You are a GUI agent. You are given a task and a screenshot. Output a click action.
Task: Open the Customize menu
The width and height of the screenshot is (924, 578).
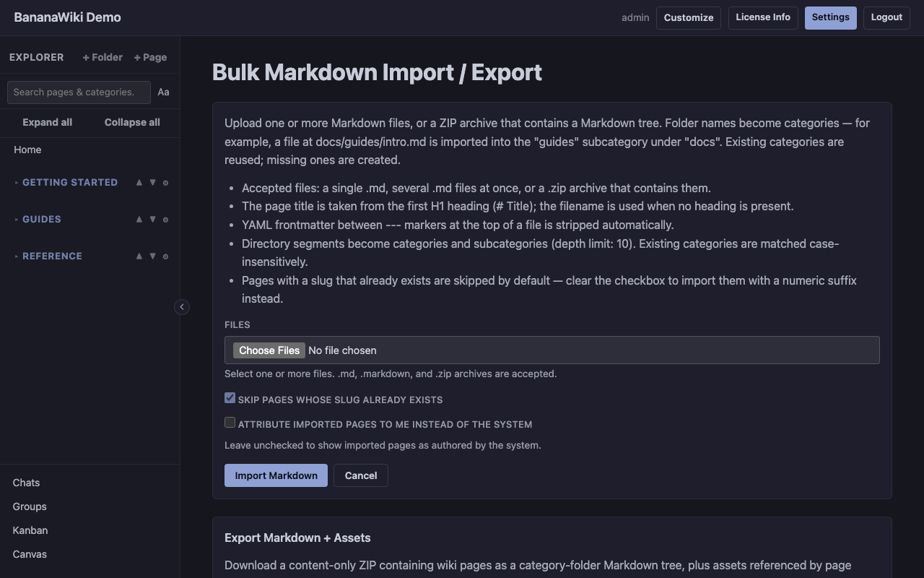click(689, 18)
